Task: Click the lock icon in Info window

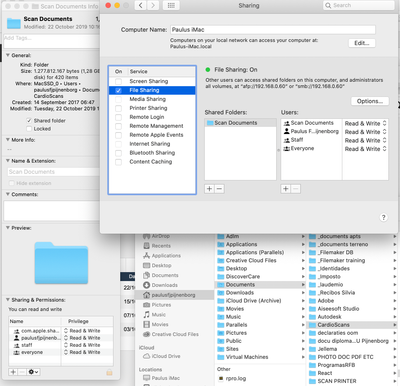Action: [x=109, y=372]
